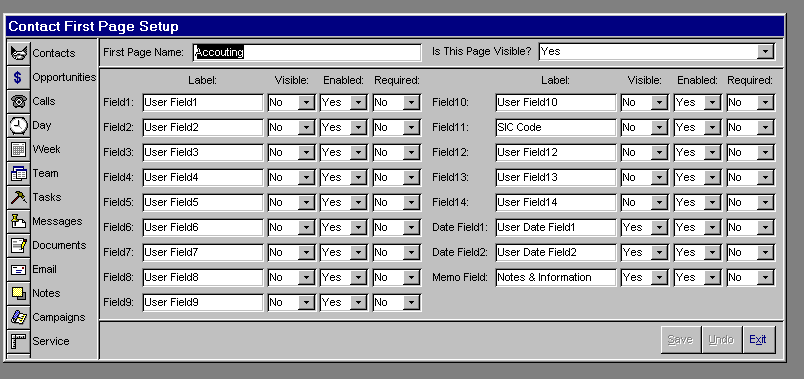Open Field2 Required dropdown
This screenshot has height=379, width=804.
coord(411,128)
